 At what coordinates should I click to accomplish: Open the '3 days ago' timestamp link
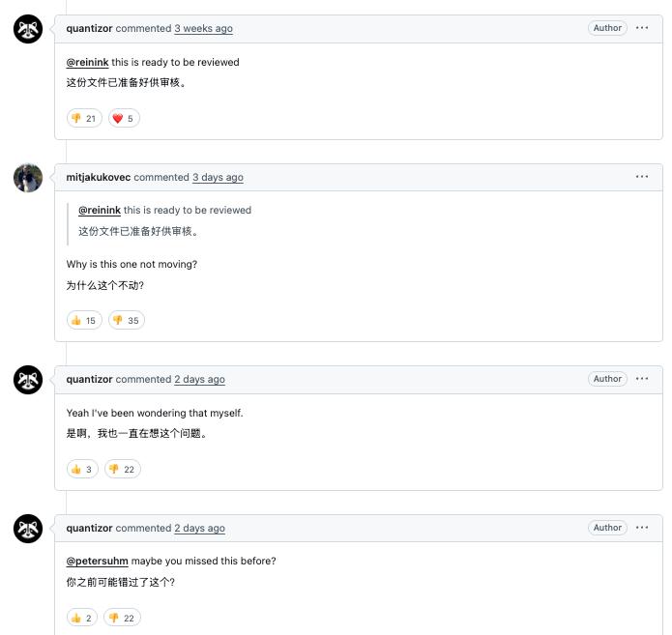pos(218,178)
